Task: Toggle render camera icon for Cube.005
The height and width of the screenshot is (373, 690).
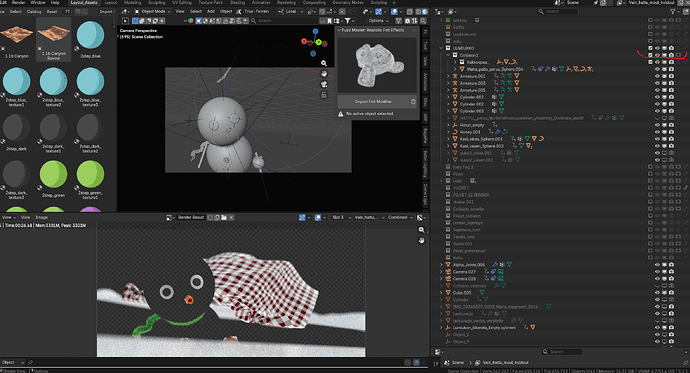Action: 672,293
